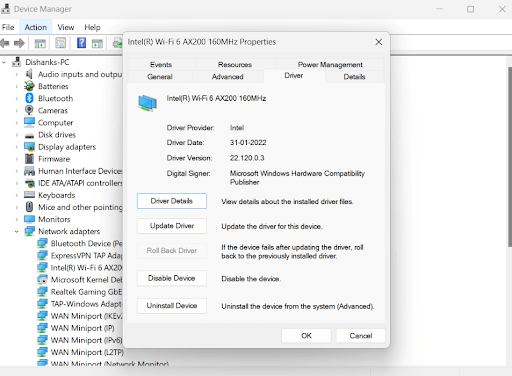Click the Bluetooth category icon

[x=29, y=98]
